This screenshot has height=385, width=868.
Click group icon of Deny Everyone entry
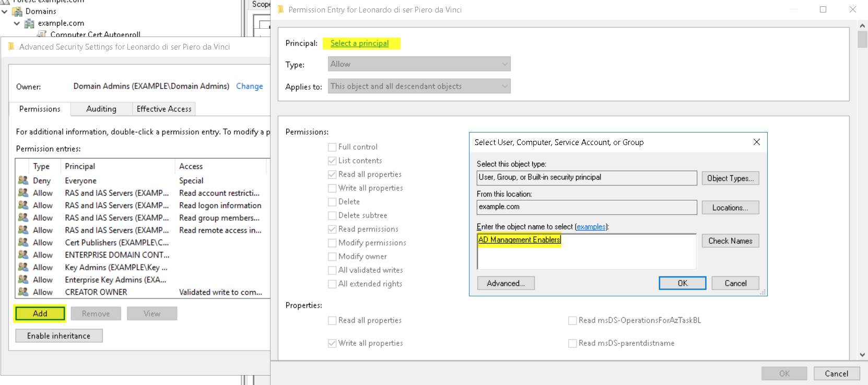click(23, 181)
